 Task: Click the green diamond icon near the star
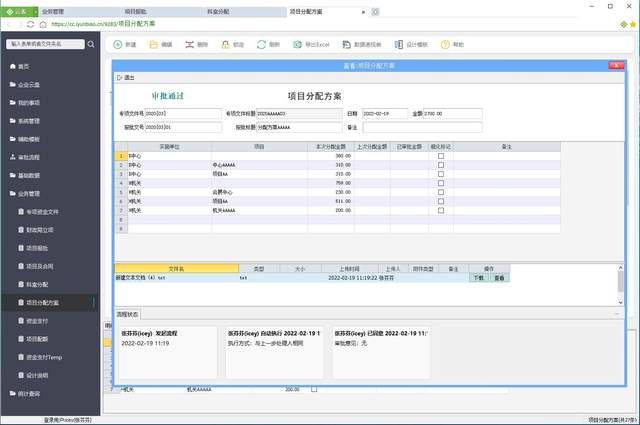(x=624, y=24)
